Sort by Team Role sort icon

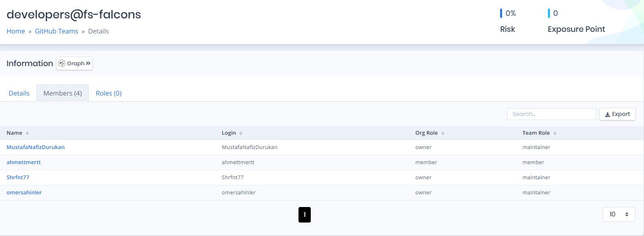[555, 134]
